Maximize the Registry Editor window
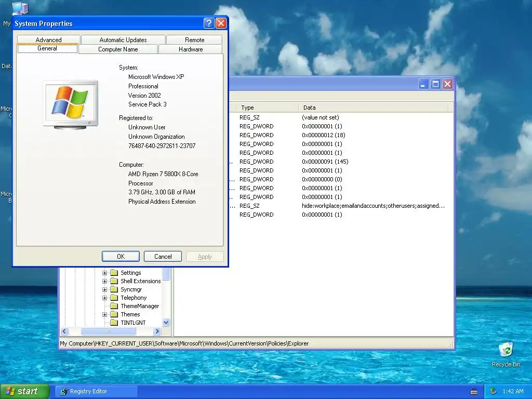Screen dimensions: 532x399 click(x=435, y=84)
